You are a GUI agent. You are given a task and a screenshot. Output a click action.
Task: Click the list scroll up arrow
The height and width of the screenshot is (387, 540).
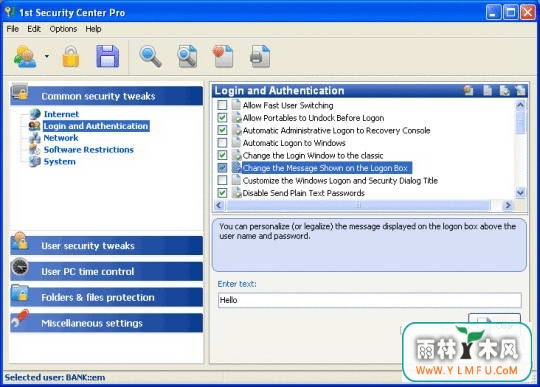(x=520, y=105)
